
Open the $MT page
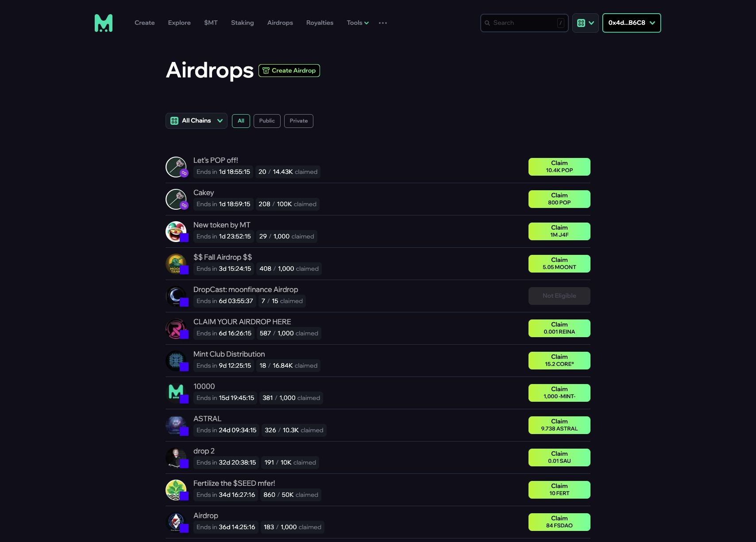coord(211,23)
